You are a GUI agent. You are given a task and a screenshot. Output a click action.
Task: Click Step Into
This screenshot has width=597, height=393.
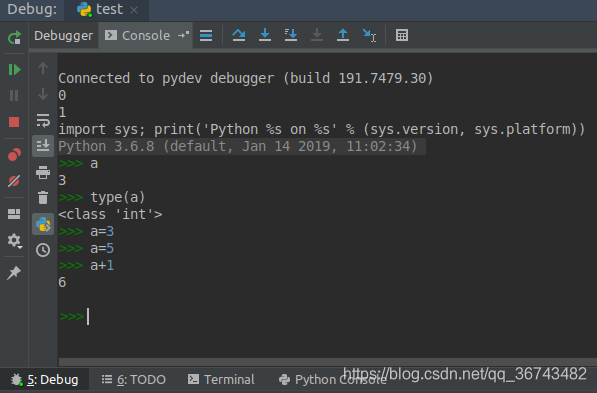click(265, 35)
